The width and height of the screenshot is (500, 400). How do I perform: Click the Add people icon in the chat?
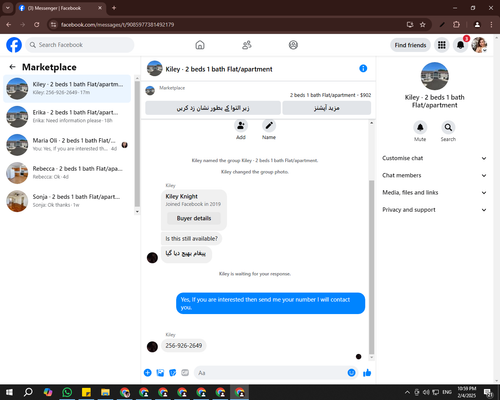pyautogui.click(x=241, y=126)
